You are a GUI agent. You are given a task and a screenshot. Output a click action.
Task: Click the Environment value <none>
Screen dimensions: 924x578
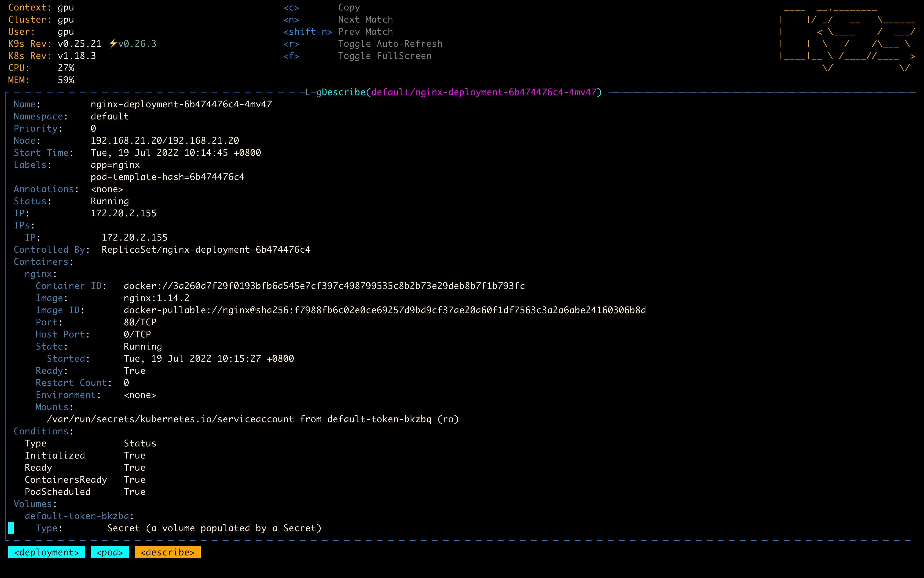point(140,395)
